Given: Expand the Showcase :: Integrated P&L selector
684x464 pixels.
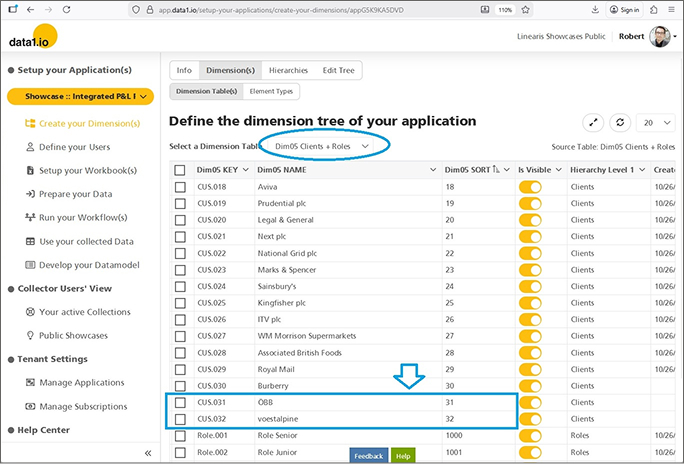Looking at the screenshot, I should point(80,97).
